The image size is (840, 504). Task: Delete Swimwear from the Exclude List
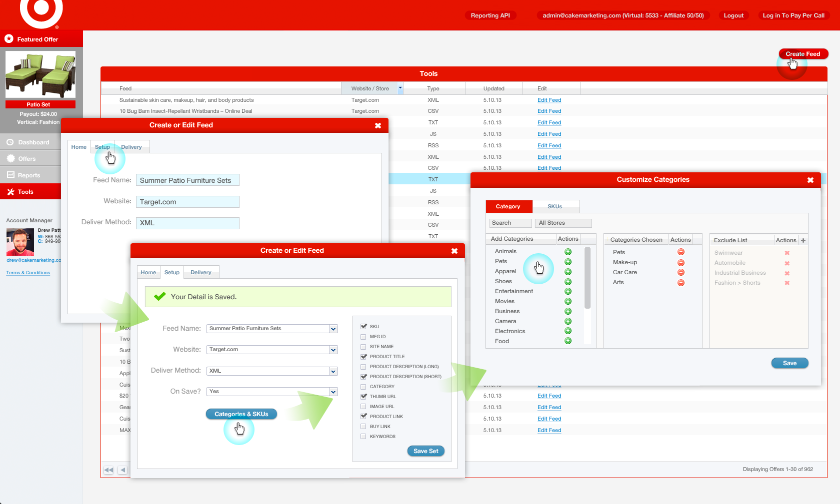(x=787, y=253)
